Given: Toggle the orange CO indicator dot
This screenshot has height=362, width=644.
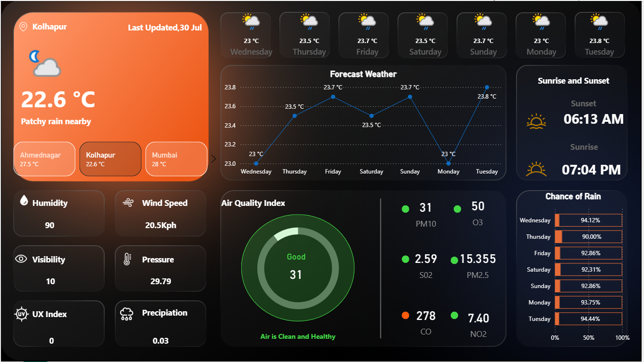Looking at the screenshot, I should [405, 316].
